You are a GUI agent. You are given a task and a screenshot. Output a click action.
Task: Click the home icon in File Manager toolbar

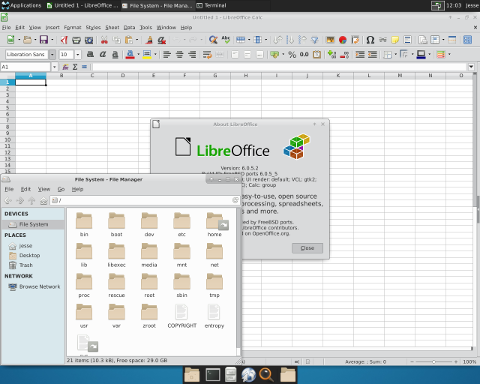click(43, 200)
